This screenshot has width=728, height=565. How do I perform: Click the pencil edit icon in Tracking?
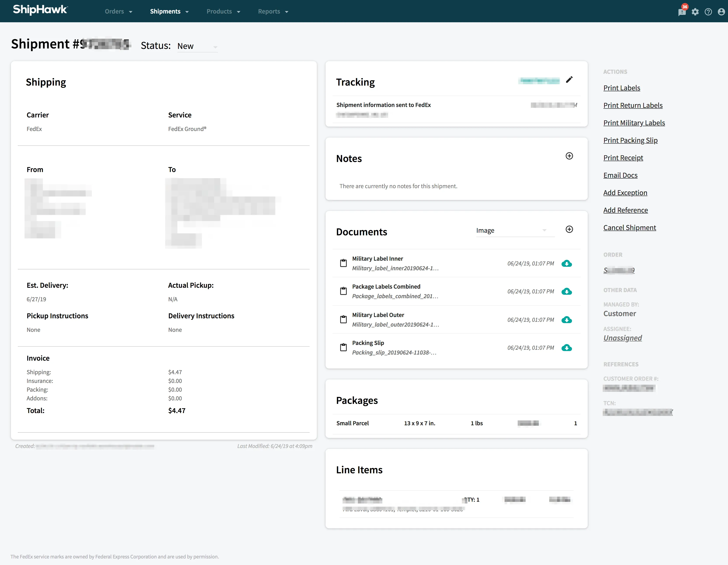point(569,80)
